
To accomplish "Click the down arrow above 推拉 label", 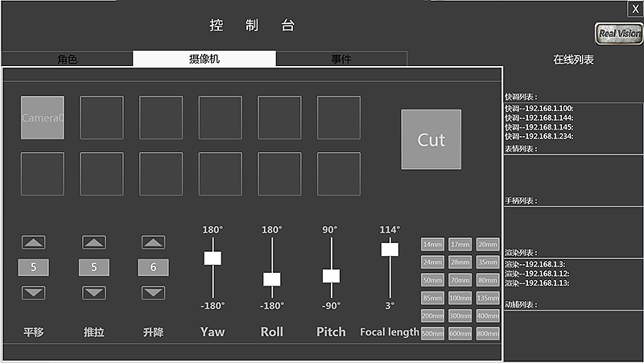I will (94, 292).
